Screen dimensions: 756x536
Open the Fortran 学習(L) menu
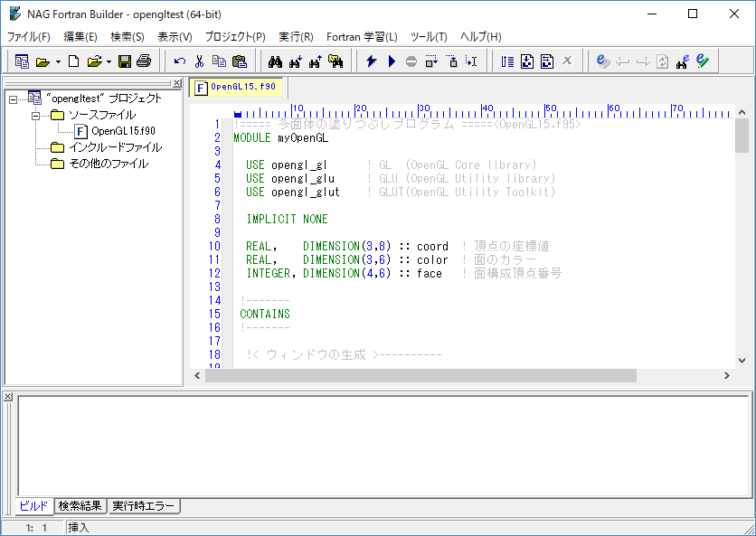(x=361, y=37)
